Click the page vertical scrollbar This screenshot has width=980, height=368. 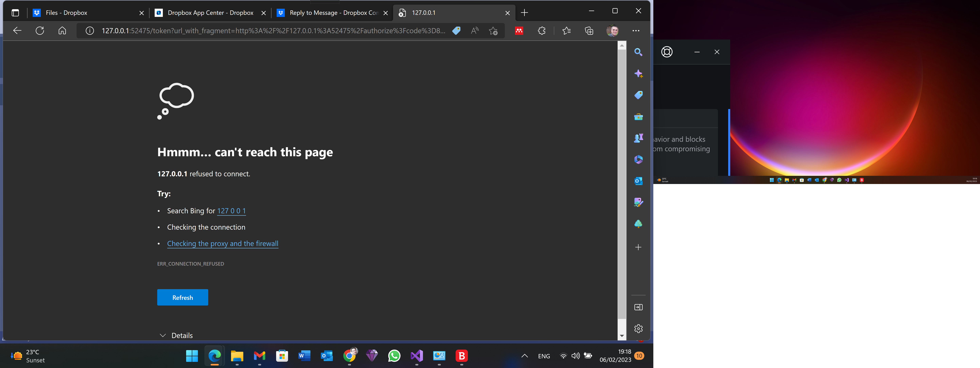point(622,184)
